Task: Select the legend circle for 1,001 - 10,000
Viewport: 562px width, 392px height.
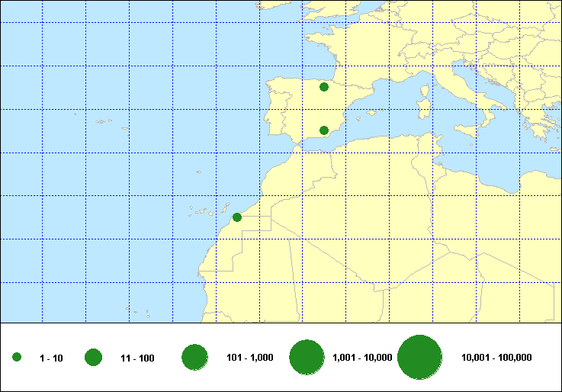Action: point(307,357)
